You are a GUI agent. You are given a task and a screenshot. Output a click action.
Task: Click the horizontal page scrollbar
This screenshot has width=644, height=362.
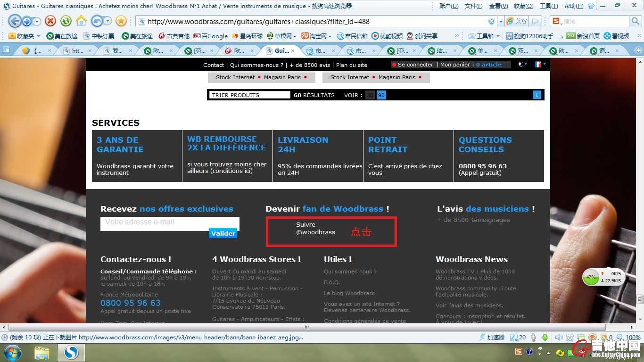[307, 327]
